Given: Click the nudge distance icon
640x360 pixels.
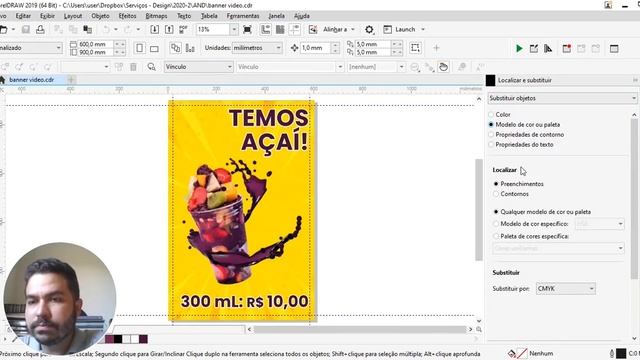Looking at the screenshot, I should (x=294, y=48).
